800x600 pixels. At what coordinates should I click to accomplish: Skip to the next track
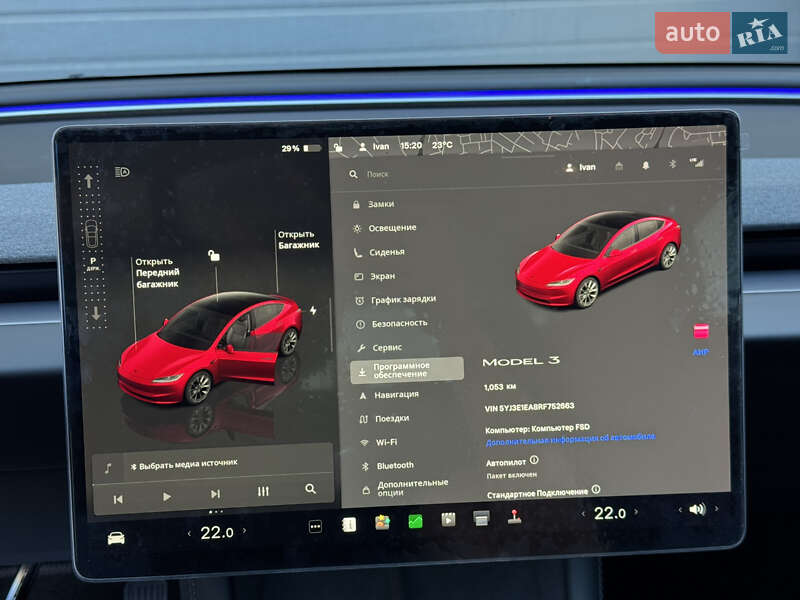pos(215,494)
